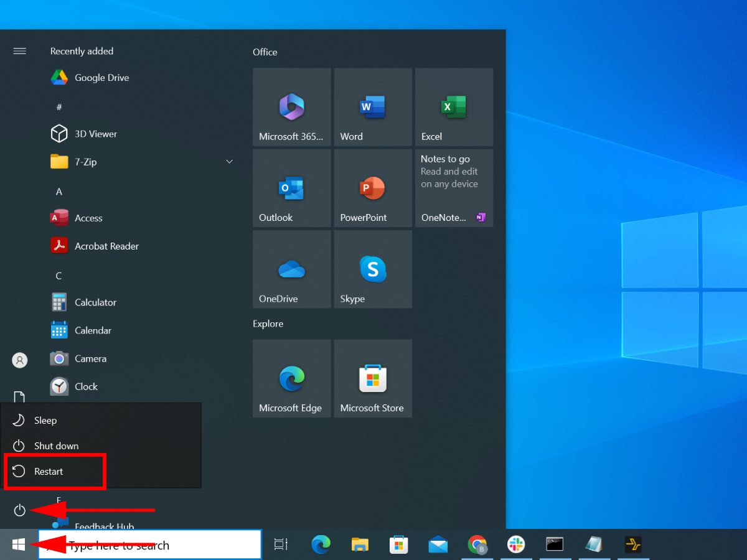This screenshot has height=560, width=747.
Task: Click the '#' section header
Action: coord(59,107)
